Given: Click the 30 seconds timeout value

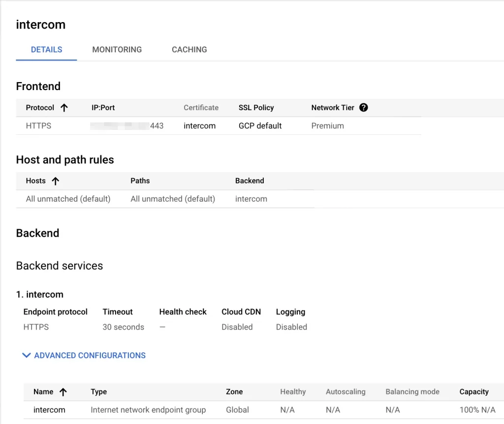Looking at the screenshot, I should (124, 327).
